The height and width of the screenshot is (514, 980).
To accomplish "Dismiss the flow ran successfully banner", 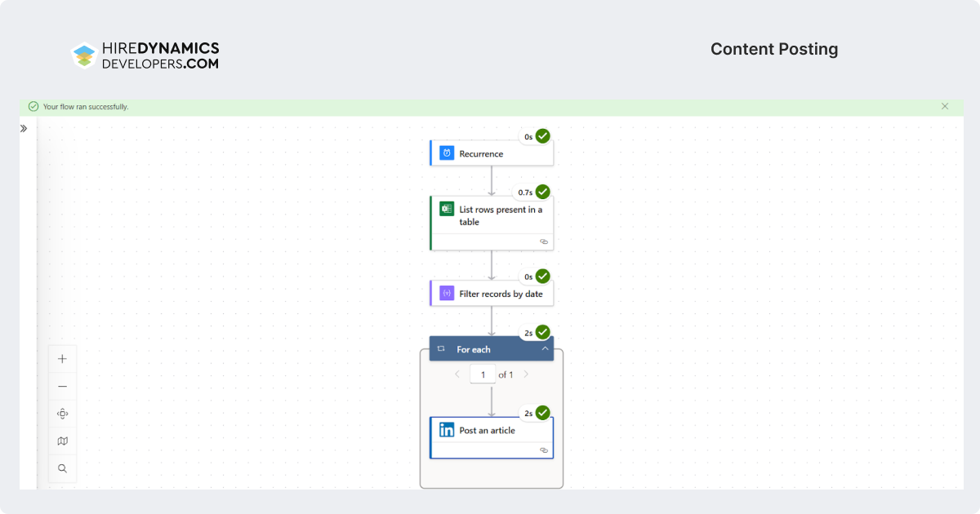I will [945, 106].
